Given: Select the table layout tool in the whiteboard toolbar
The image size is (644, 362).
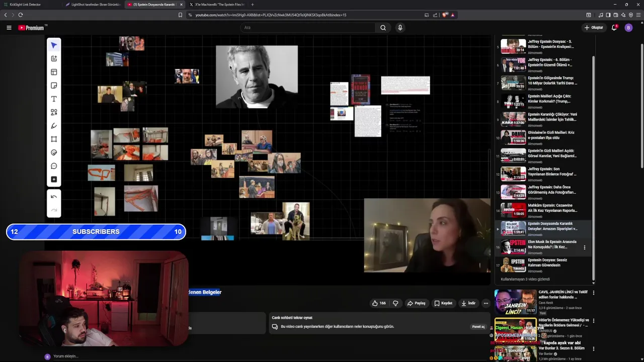Looking at the screenshot, I should coord(54,72).
